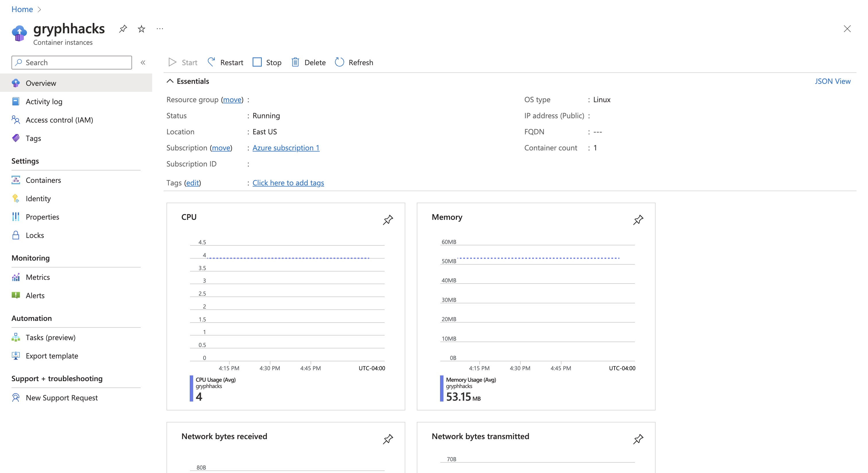Image resolution: width=868 pixels, height=473 pixels.
Task: Click the sidebar Search field
Action: tap(71, 62)
